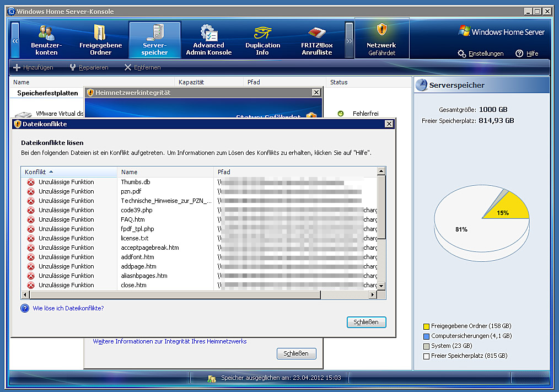The width and height of the screenshot is (559, 392).
Task: Click Entfernen in the toolbar
Action: 143,67
